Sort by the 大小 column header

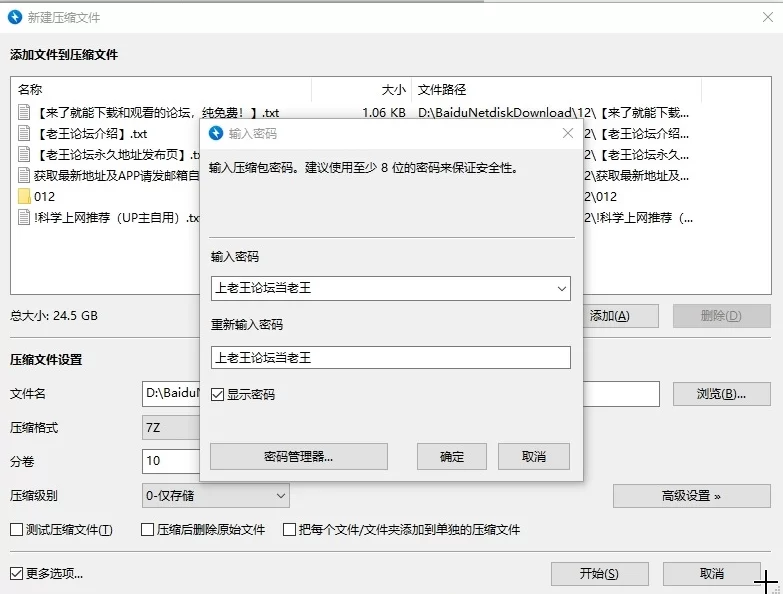(x=393, y=90)
